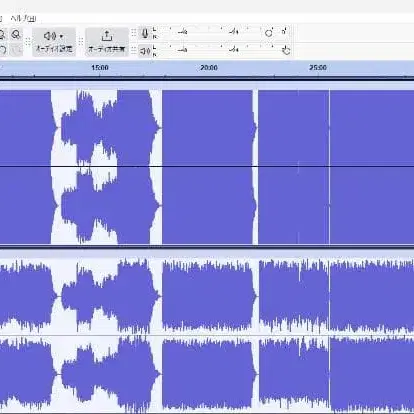
Task: Expand the Audio Setup dropdown arrow
Action: (x=61, y=36)
